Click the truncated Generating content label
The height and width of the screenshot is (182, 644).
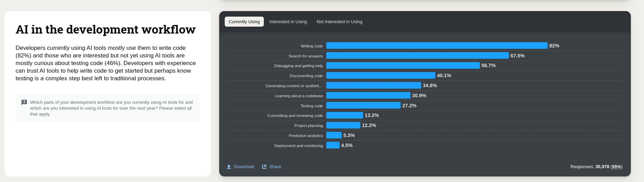tap(294, 86)
